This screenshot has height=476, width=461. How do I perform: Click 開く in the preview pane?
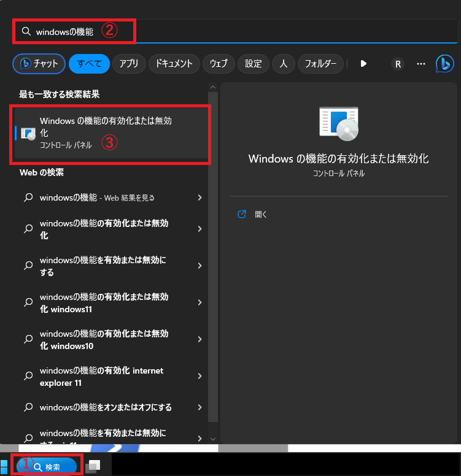coord(261,214)
